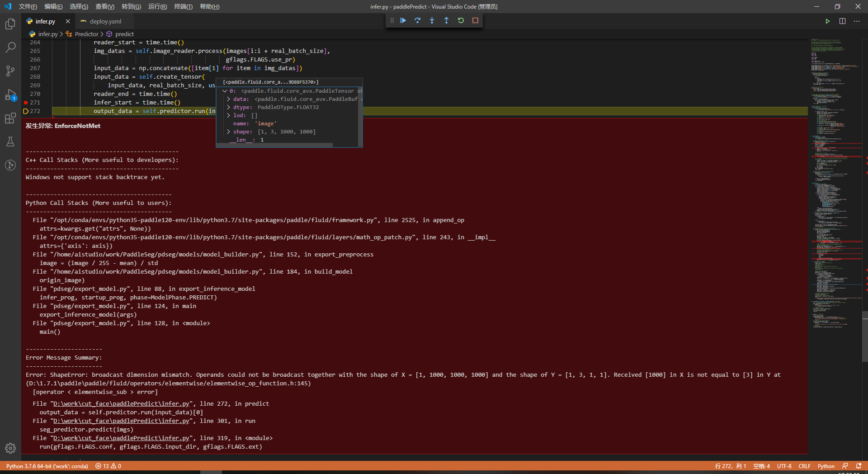868x474 pixels.
Task: Open infer.py line 301 link in traceback
Action: [x=121, y=421]
